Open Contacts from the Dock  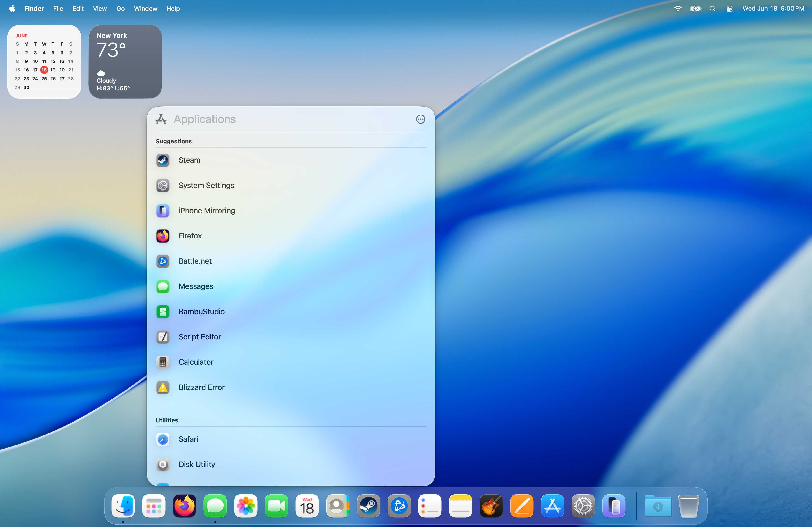tap(338, 506)
